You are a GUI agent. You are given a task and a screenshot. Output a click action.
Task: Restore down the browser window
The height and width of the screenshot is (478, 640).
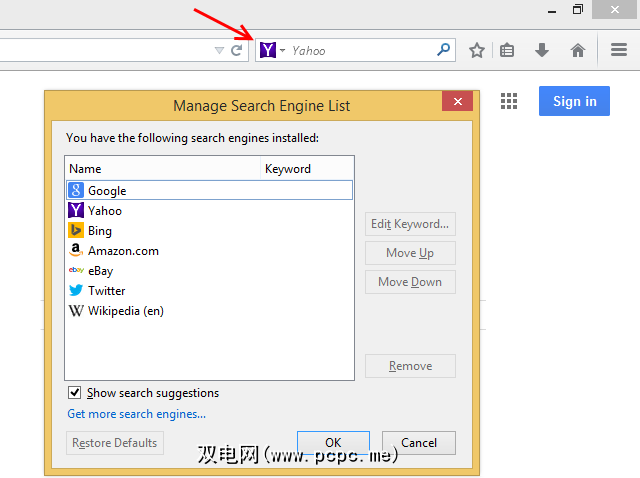click(x=578, y=9)
